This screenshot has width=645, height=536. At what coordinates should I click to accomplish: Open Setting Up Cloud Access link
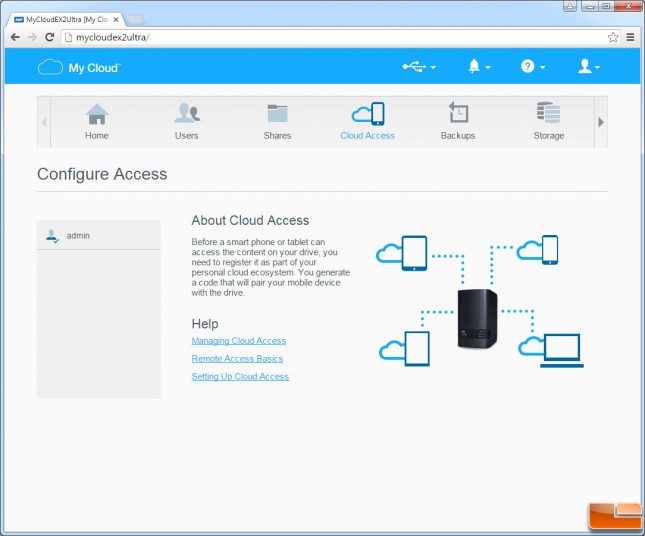(240, 376)
